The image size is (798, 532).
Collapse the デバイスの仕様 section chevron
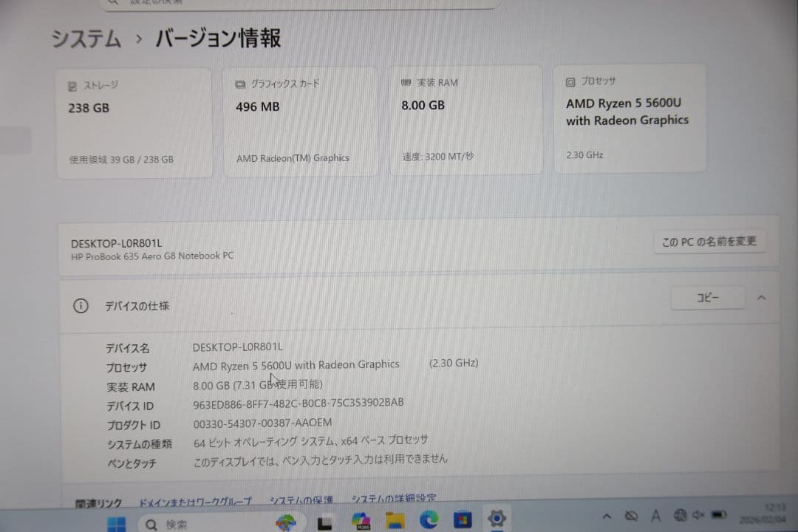point(761,298)
